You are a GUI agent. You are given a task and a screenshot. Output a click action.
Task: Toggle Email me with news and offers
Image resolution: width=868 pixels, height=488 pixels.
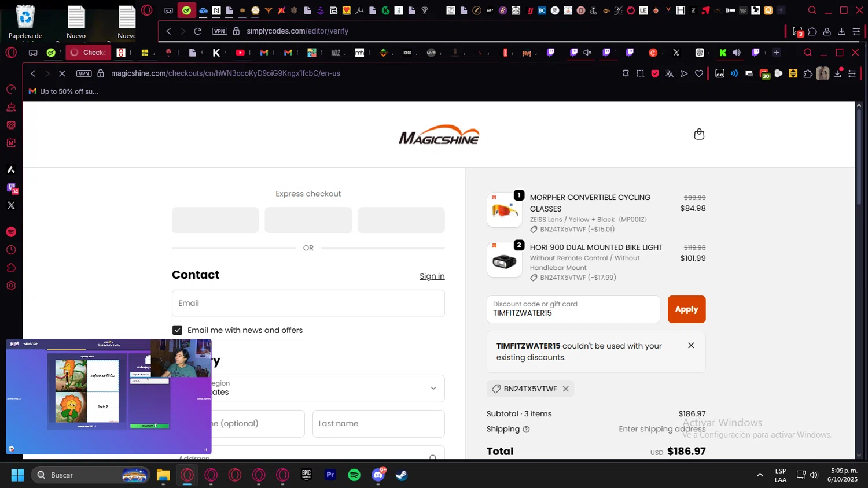click(x=177, y=330)
